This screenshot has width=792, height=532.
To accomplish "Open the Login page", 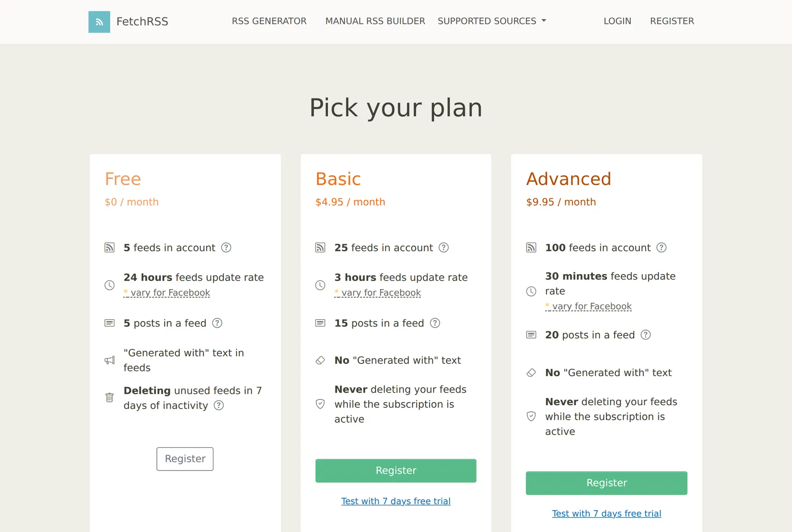I will (617, 21).
